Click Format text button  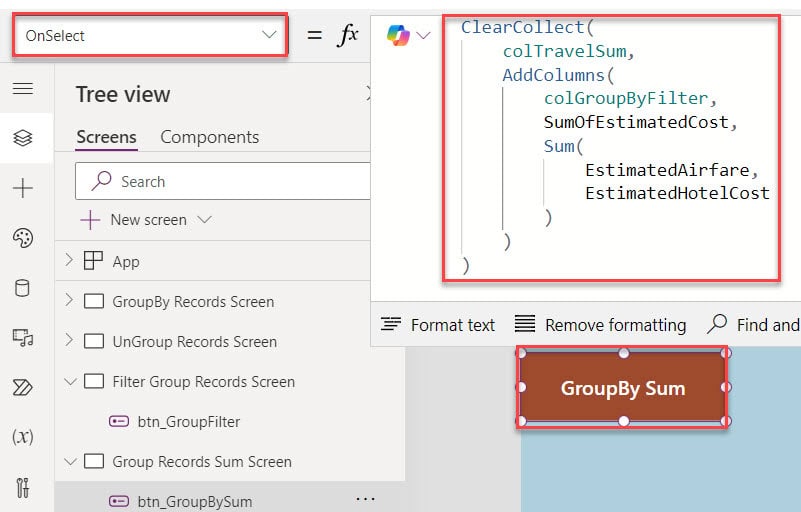tap(437, 324)
